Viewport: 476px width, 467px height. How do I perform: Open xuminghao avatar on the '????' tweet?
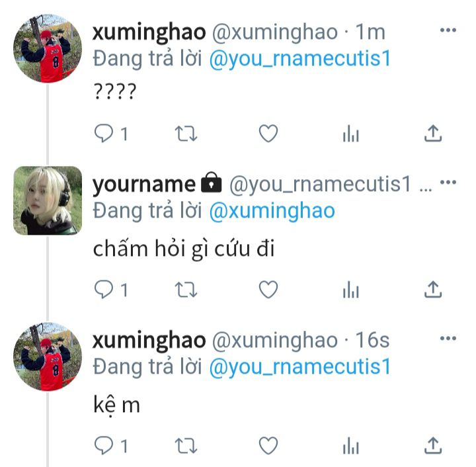click(x=48, y=48)
